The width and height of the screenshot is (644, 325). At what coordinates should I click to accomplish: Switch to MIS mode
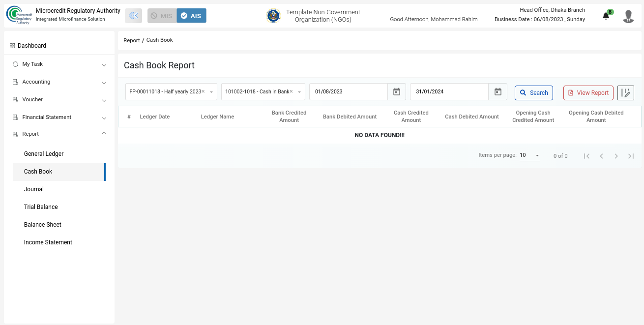(162, 16)
